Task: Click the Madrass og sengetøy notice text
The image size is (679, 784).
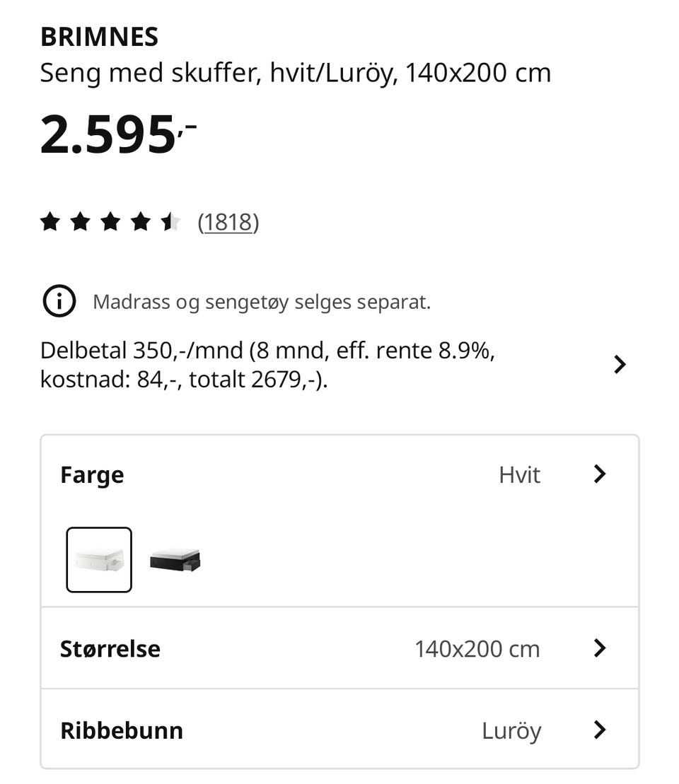Action: (262, 302)
